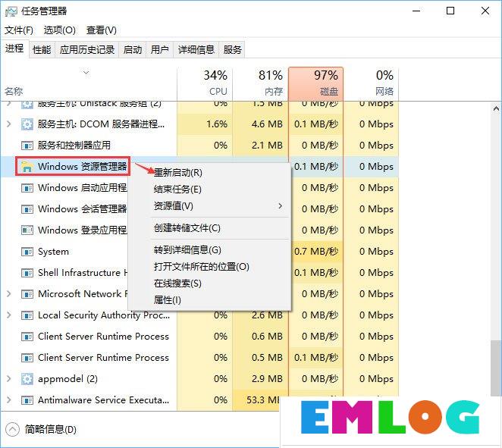Click the scrollbar up arrow
Viewport: 502px width, 448px height.
click(496, 109)
